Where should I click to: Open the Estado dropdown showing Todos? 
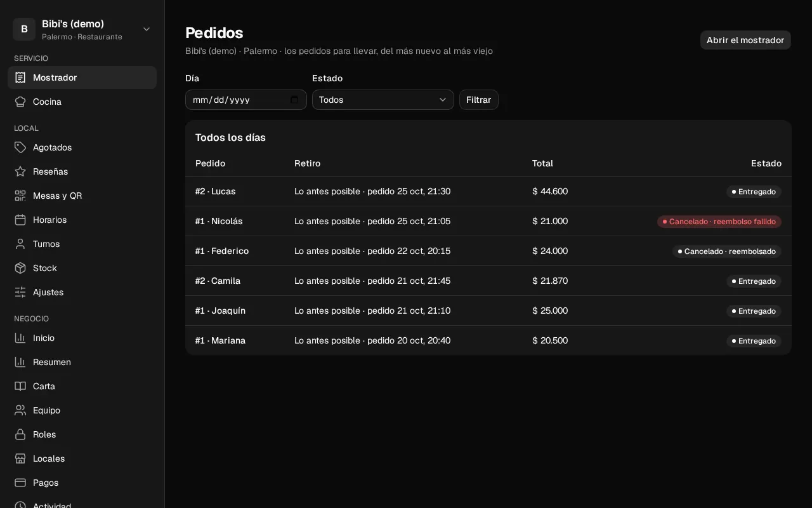point(383,100)
